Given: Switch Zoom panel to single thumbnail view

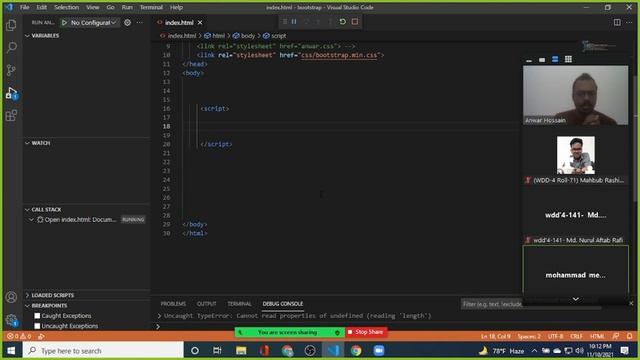Looking at the screenshot, I should (x=542, y=60).
